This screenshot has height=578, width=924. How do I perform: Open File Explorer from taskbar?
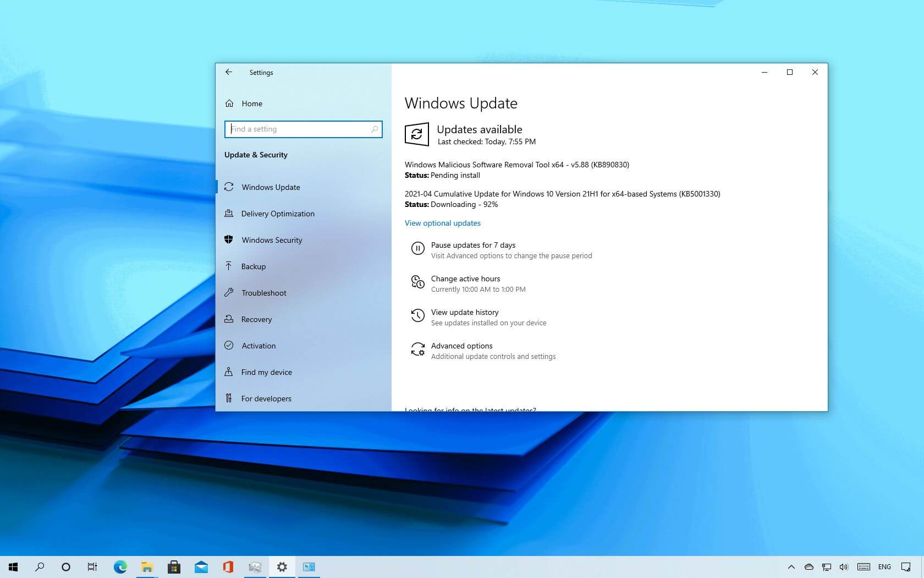147,567
